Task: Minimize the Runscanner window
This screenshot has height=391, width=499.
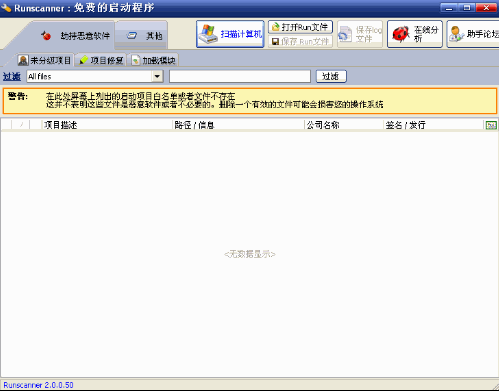Action: (449, 8)
